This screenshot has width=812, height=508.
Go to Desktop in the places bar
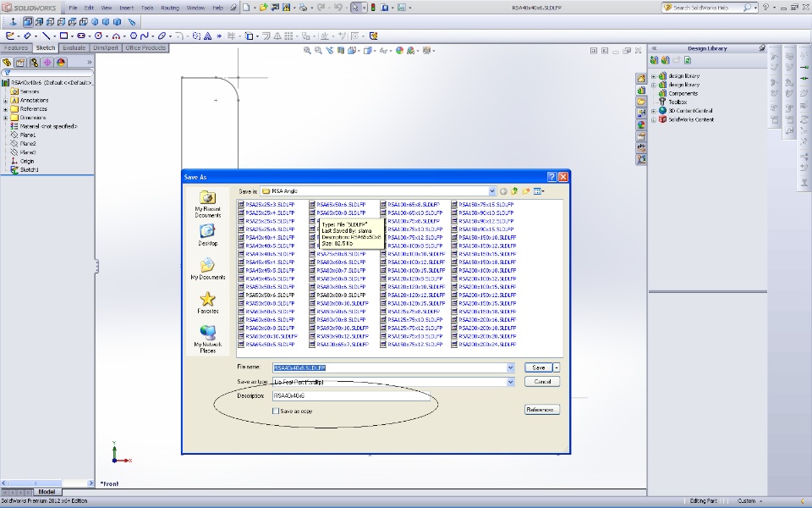pyautogui.click(x=208, y=235)
